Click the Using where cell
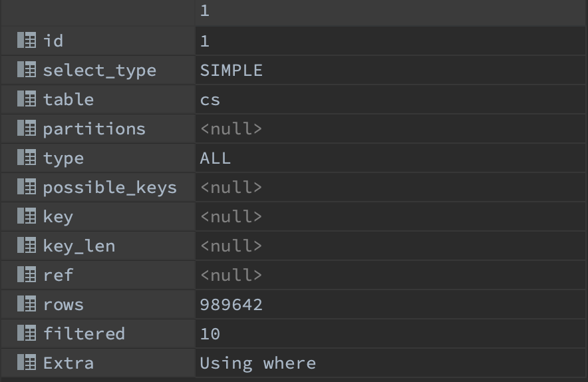Viewport: 588px width, 382px height. (258, 363)
